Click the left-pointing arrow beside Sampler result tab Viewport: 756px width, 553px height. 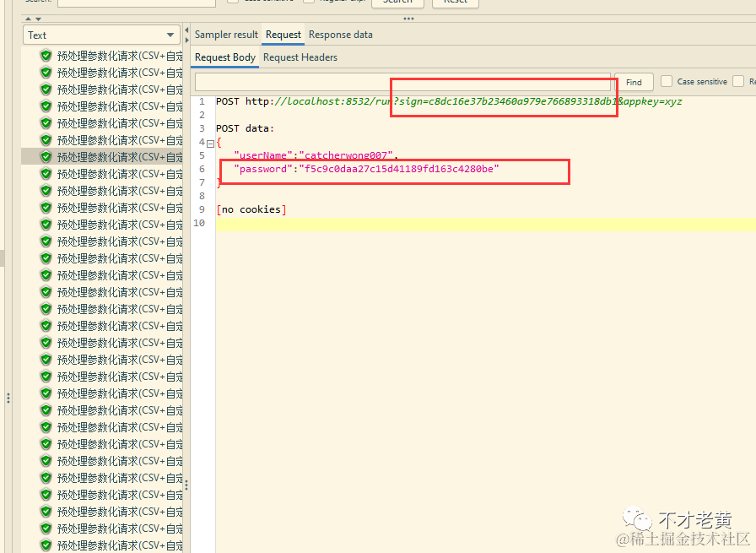coord(186,30)
